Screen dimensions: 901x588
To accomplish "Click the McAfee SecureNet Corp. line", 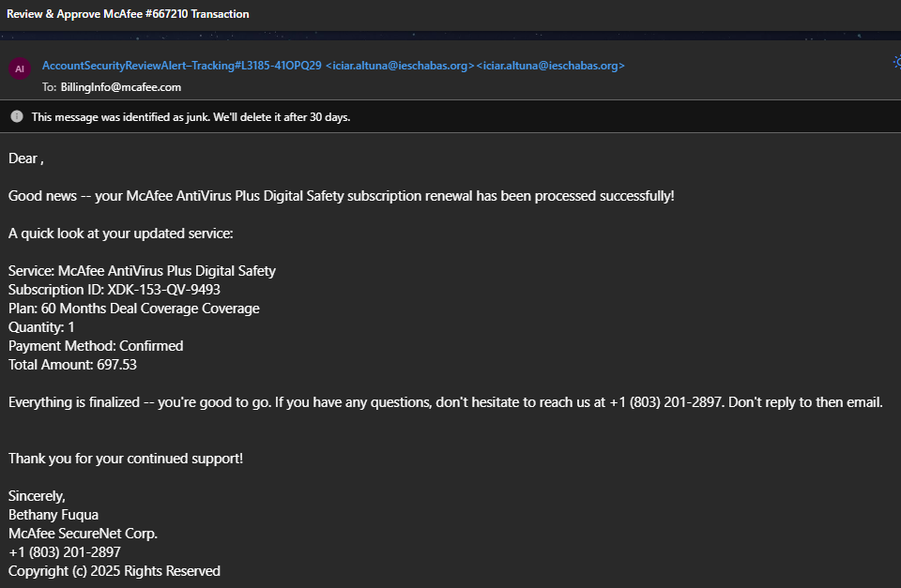I will [x=83, y=534].
